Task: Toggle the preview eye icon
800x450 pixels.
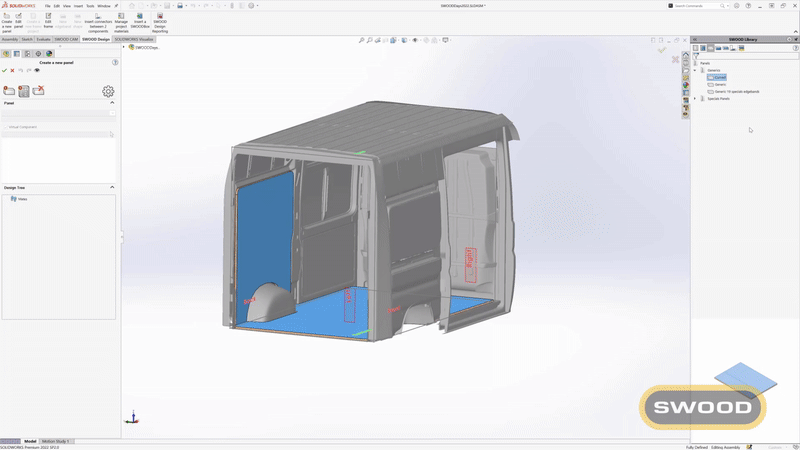Action: click(37, 70)
